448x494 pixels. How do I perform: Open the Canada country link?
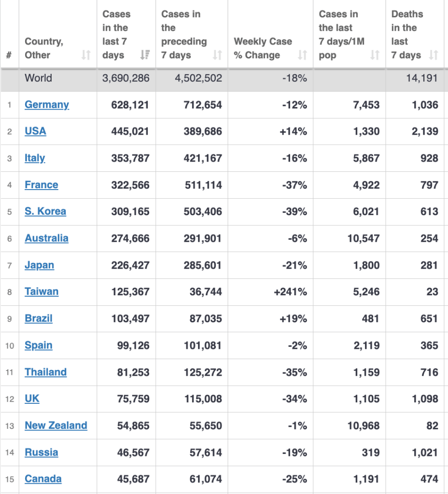click(43, 479)
